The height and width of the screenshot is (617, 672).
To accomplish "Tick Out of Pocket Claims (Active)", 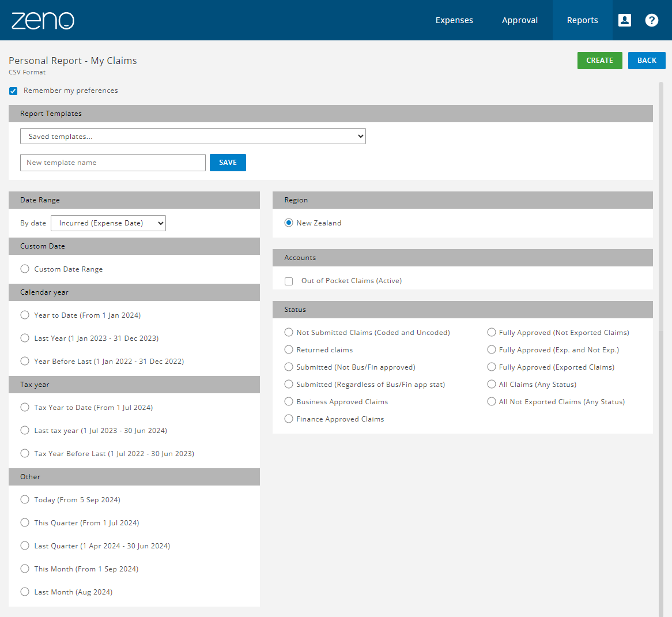I will tap(289, 281).
